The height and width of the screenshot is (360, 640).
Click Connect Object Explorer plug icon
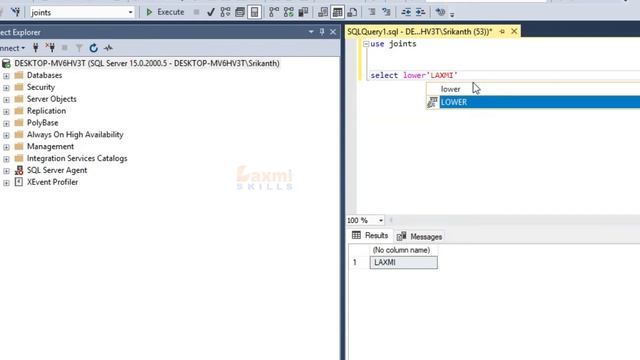(x=36, y=48)
